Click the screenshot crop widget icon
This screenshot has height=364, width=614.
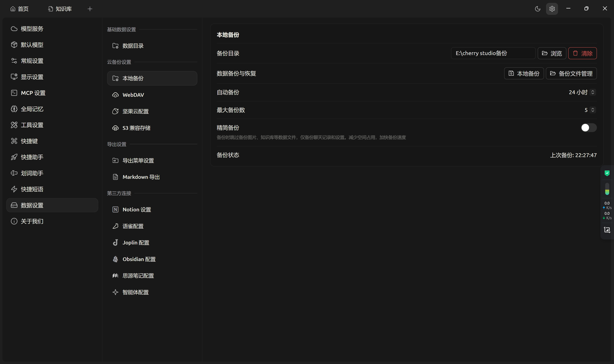(607, 230)
